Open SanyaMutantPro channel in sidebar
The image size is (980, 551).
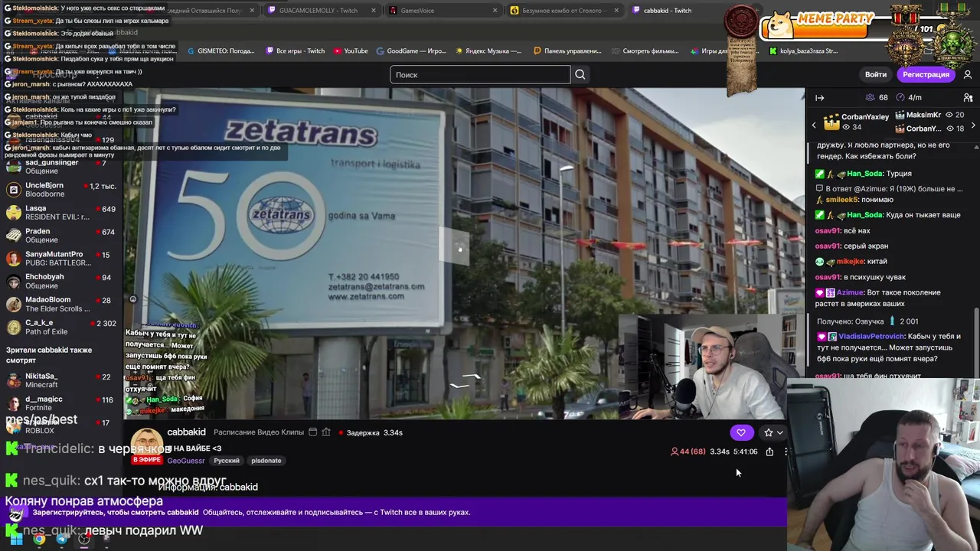(61, 259)
